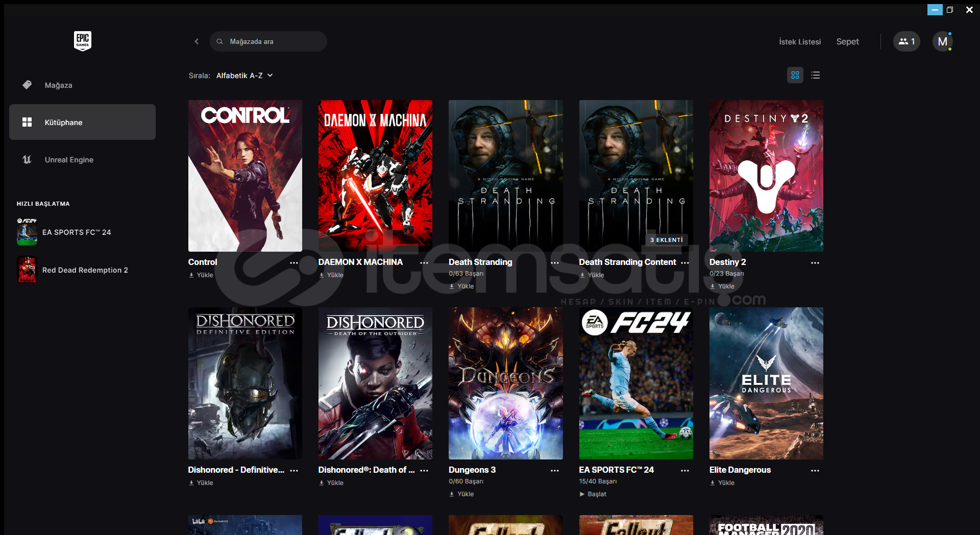Select Kütüphane in the sidebar

pyautogui.click(x=83, y=122)
